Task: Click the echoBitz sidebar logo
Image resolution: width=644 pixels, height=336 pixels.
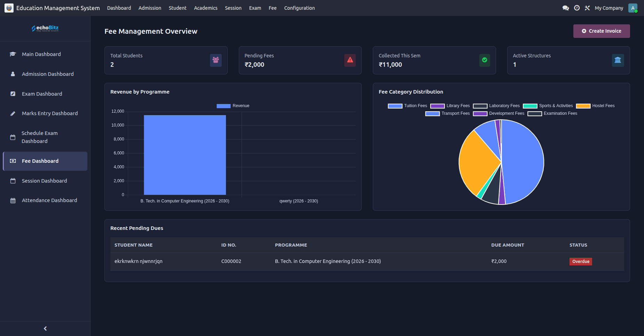Action: click(45, 28)
